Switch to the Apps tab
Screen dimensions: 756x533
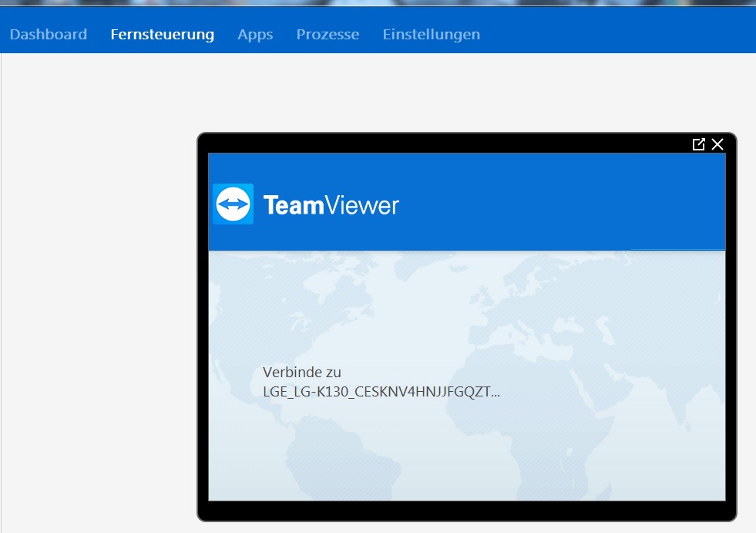[255, 34]
